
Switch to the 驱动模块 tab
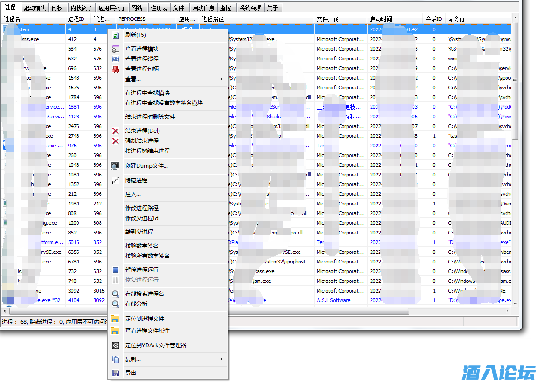coord(35,8)
